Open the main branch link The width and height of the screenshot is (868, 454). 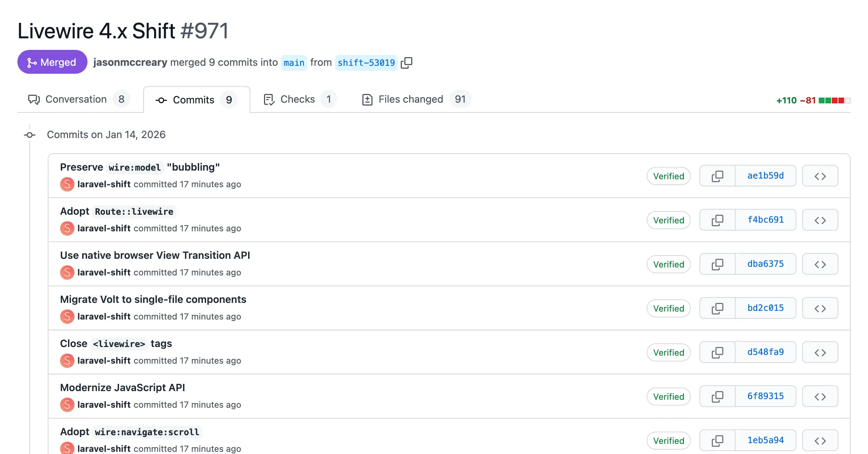(x=294, y=63)
